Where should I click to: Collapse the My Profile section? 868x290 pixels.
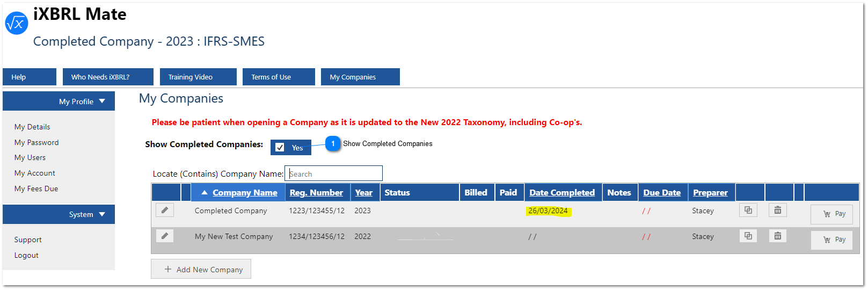point(59,101)
